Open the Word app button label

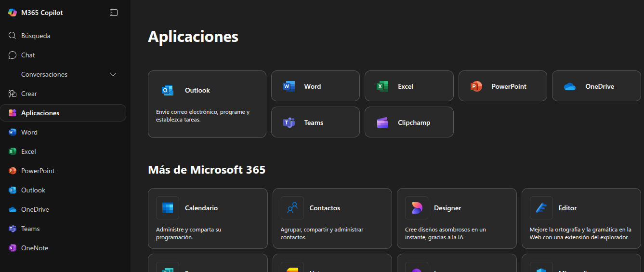tap(313, 86)
